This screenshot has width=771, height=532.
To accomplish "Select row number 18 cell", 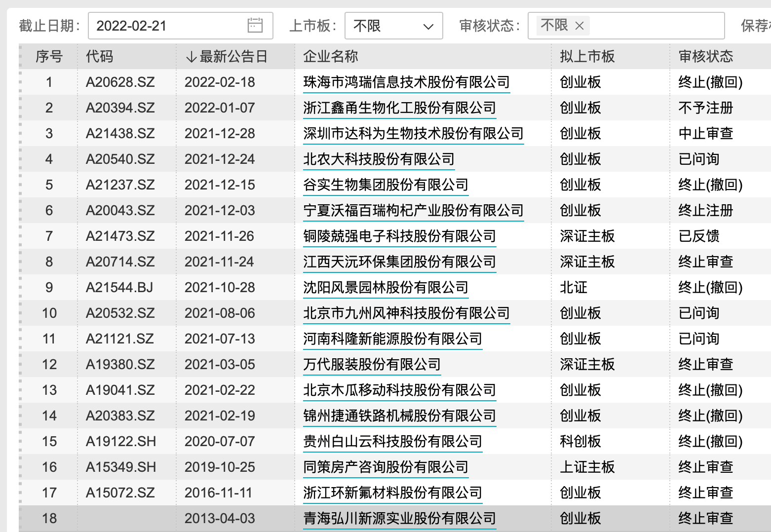I will pyautogui.click(x=49, y=518).
